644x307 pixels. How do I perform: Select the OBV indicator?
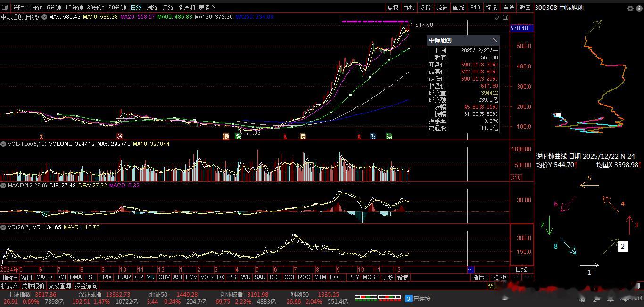pos(164,277)
